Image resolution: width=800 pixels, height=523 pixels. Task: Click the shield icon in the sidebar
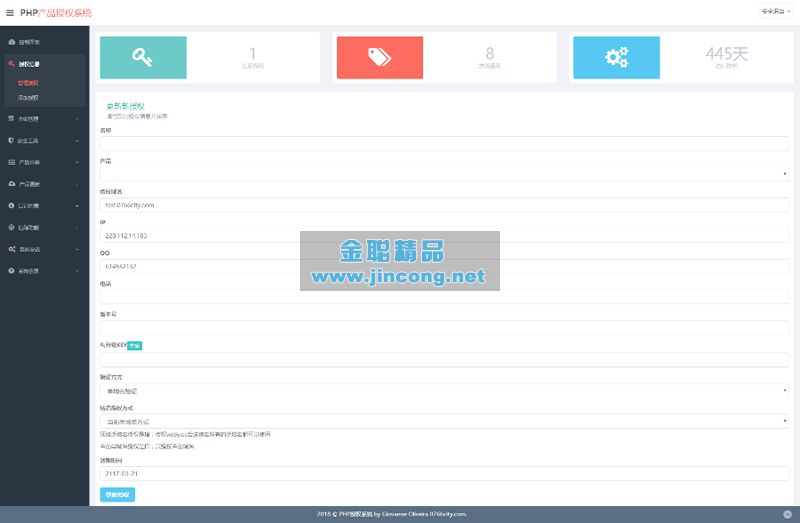point(11,140)
